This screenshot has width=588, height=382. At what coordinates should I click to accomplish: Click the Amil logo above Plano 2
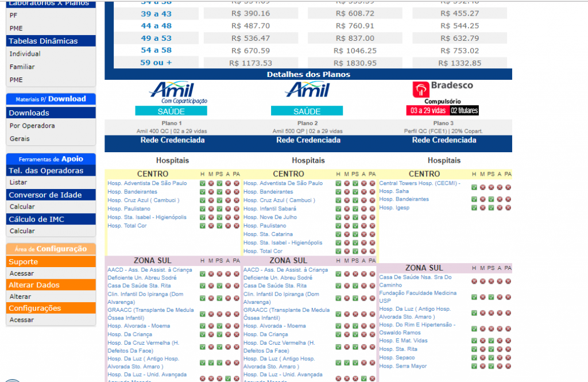pyautogui.click(x=308, y=89)
